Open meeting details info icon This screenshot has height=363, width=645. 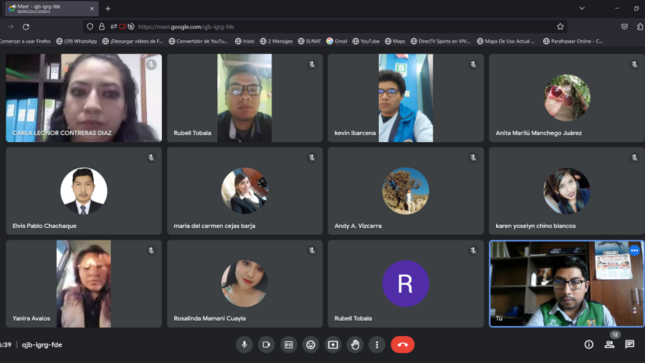589,344
